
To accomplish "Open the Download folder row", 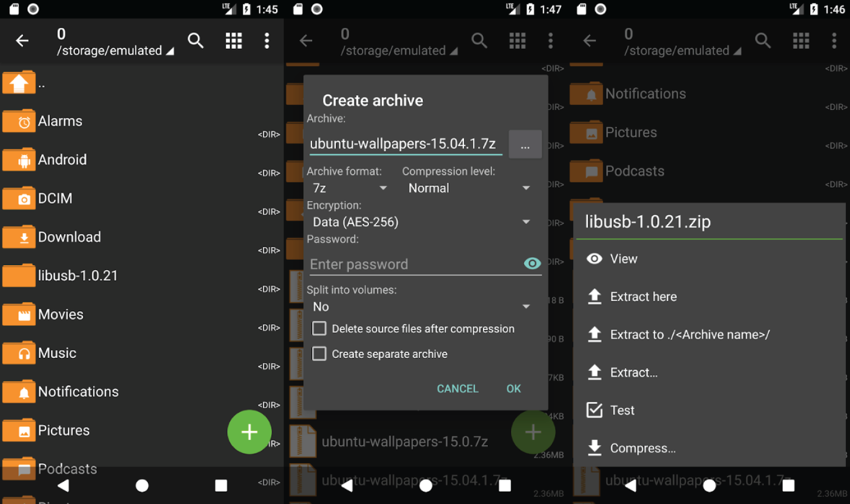I will tap(142, 237).
